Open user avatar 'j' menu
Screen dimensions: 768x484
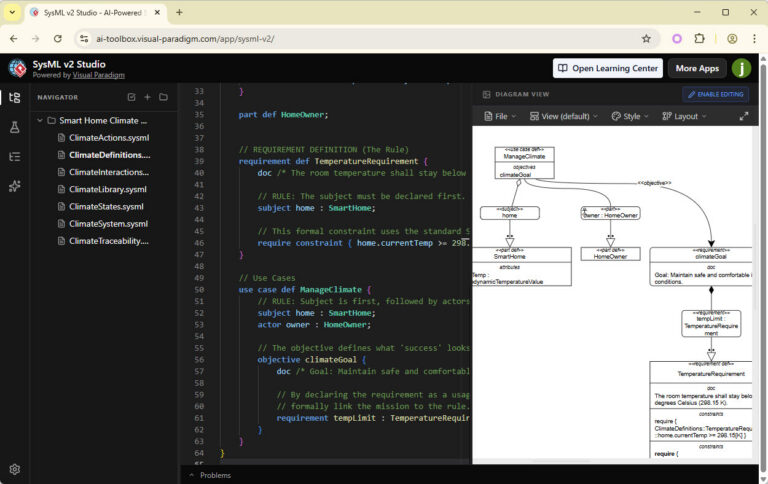click(742, 68)
